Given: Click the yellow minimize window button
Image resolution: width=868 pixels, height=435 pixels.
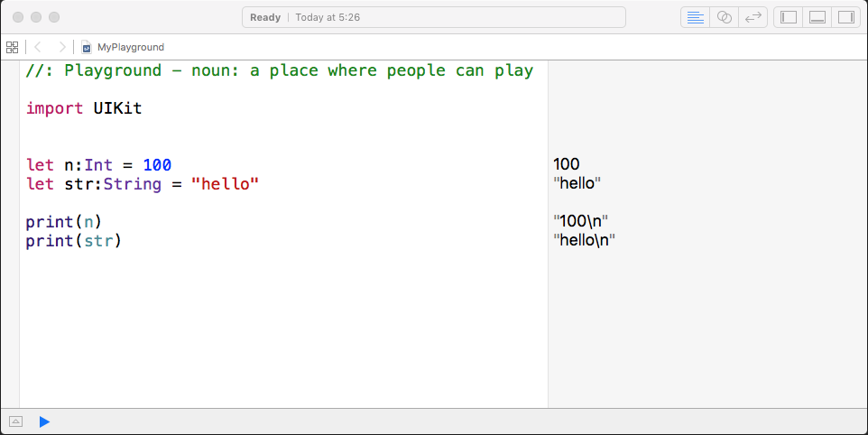Looking at the screenshot, I should click(36, 17).
